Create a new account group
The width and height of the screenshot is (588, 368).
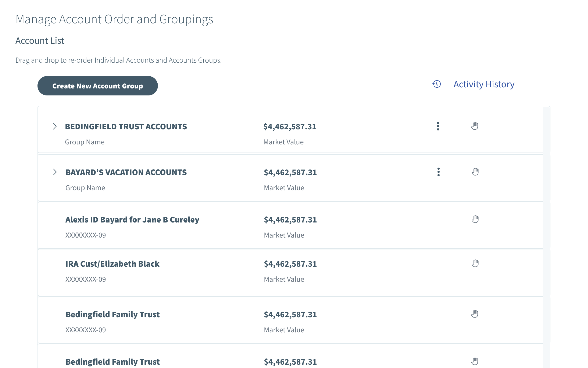click(97, 86)
